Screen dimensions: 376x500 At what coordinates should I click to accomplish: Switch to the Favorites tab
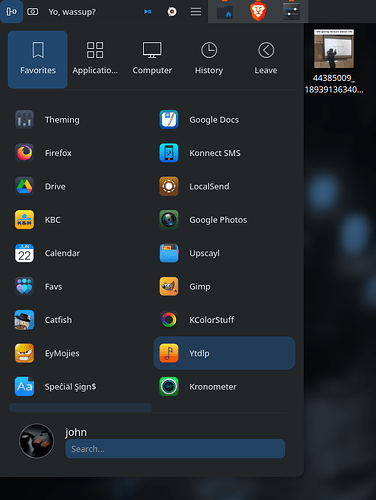pos(38,59)
